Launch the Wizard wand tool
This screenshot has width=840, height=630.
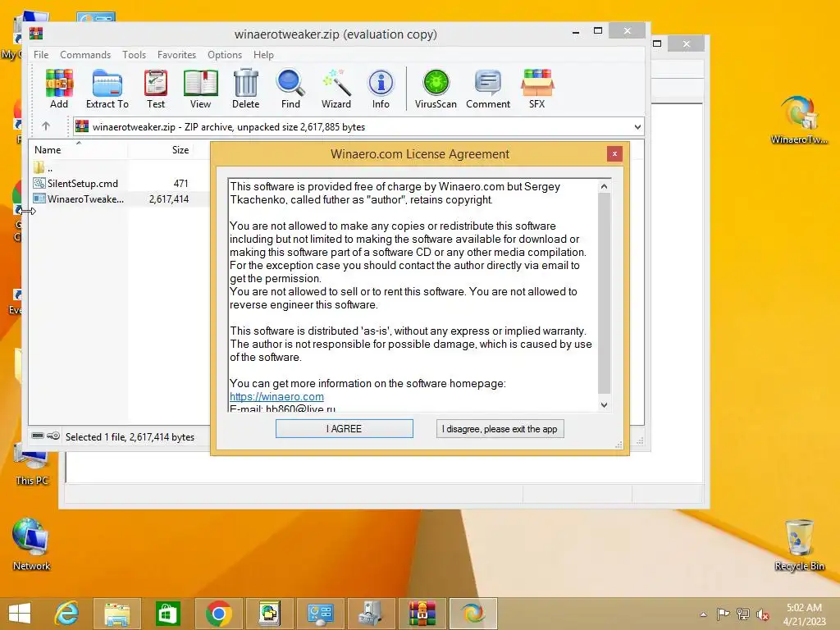coord(336,89)
